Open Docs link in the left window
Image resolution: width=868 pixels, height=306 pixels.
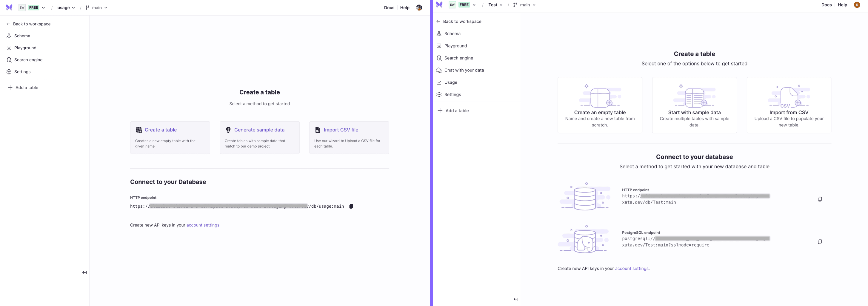389,7
